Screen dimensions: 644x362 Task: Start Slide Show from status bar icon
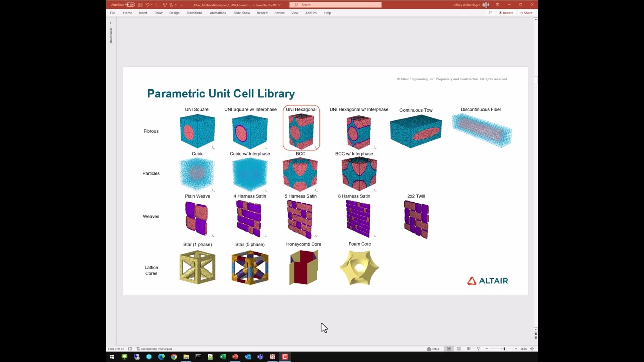pyautogui.click(x=479, y=349)
